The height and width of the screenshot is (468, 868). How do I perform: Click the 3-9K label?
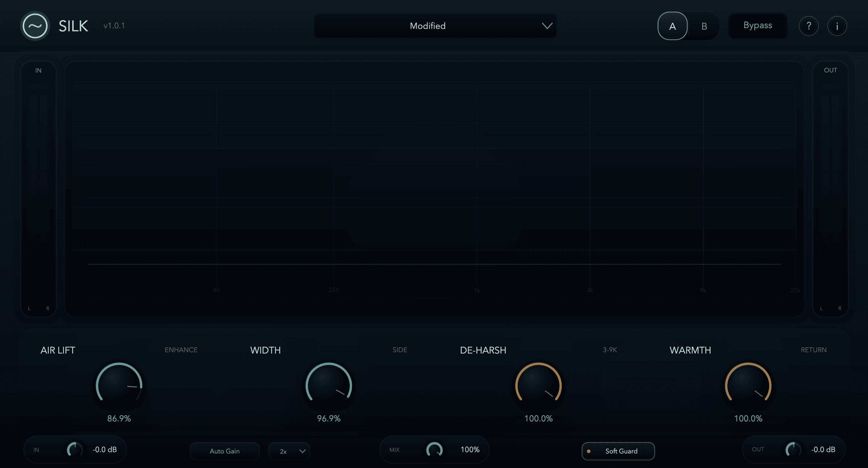610,350
